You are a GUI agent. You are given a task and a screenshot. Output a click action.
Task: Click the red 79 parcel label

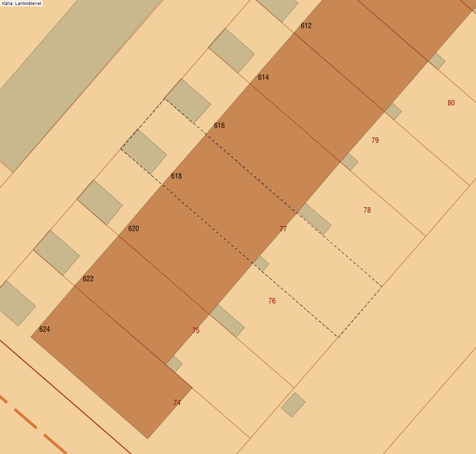375,140
